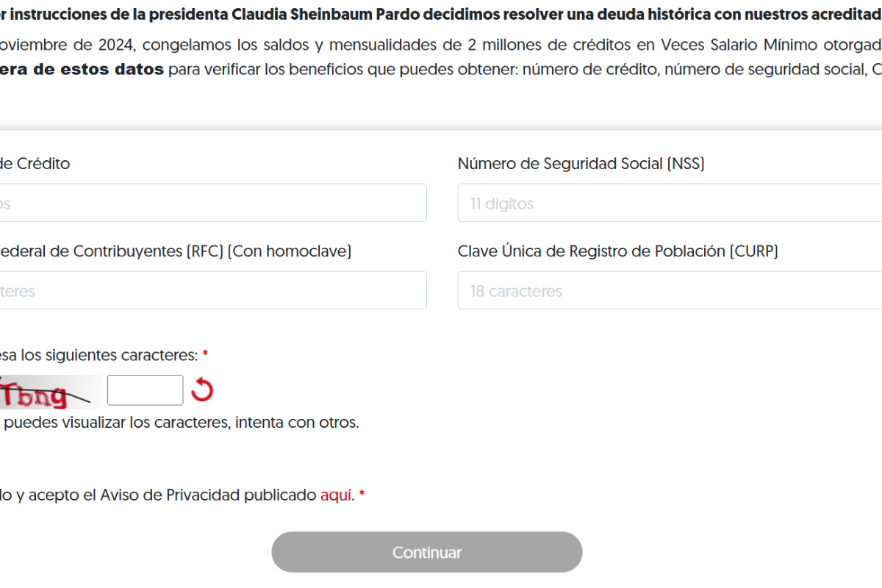The image size is (882, 588).
Task: Click the Clave Única de Registro label
Action: (x=618, y=251)
